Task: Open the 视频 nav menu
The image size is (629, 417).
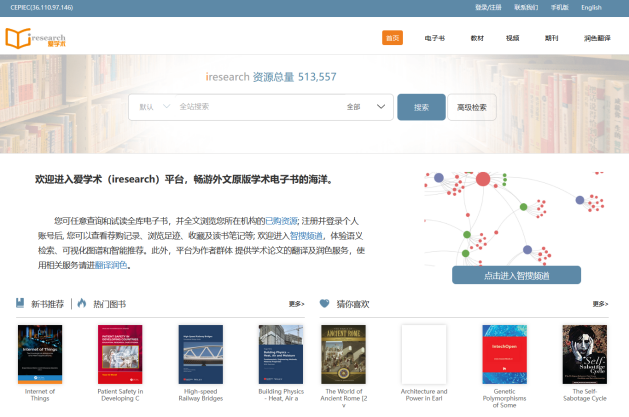Action: [513, 38]
